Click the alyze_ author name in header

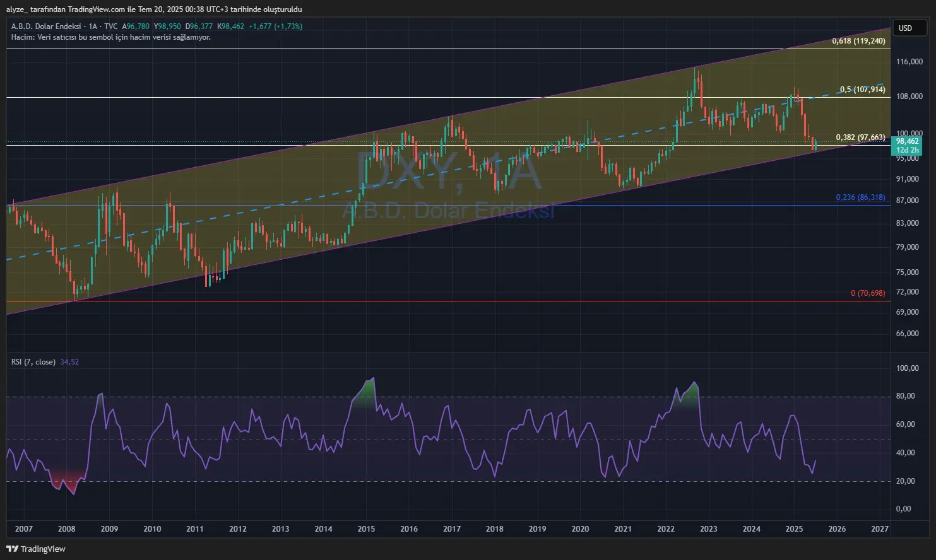pos(18,9)
